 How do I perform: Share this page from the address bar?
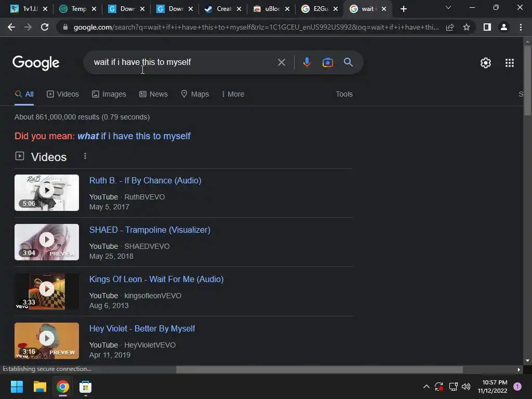(x=450, y=27)
